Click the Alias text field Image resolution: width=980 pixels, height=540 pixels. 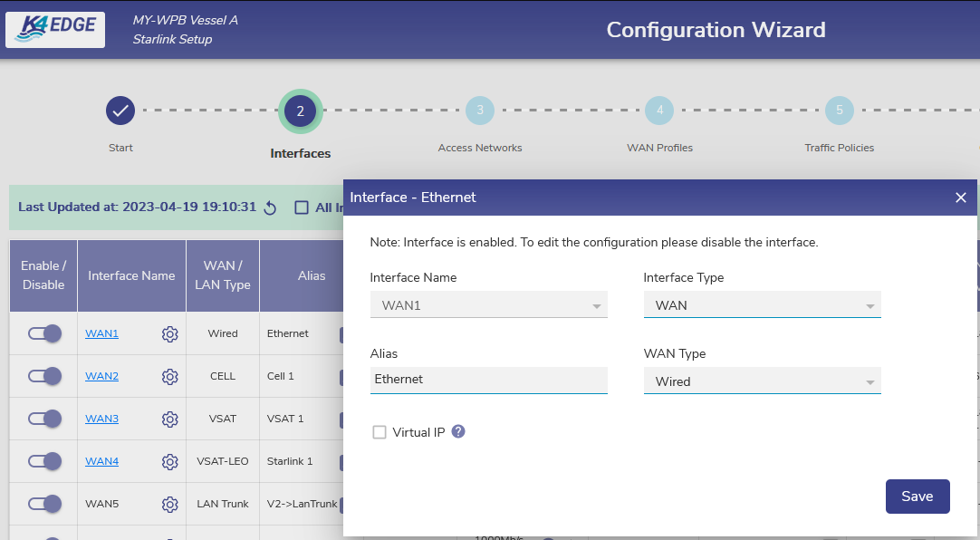tap(488, 380)
